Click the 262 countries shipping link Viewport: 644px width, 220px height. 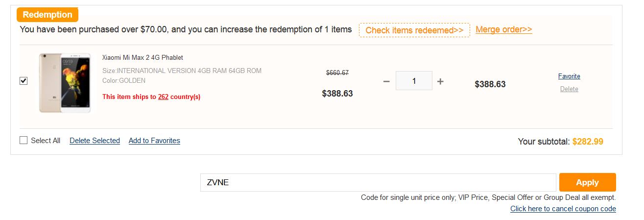click(163, 97)
